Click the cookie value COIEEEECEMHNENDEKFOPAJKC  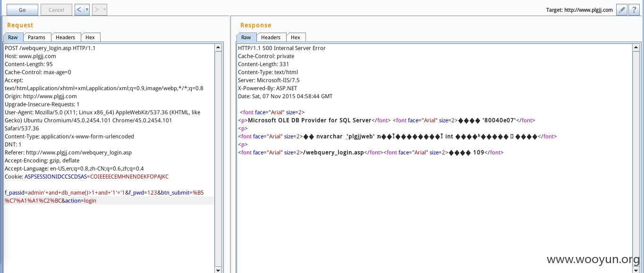click(x=129, y=177)
